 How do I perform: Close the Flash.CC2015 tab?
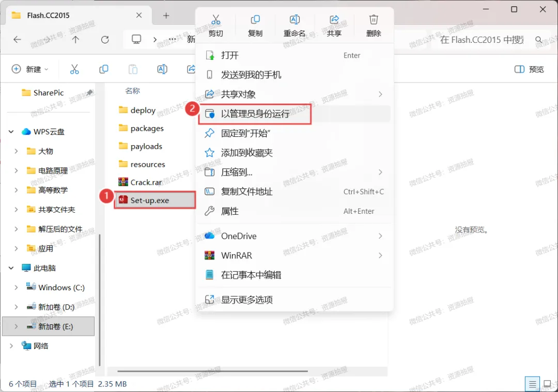tap(139, 15)
